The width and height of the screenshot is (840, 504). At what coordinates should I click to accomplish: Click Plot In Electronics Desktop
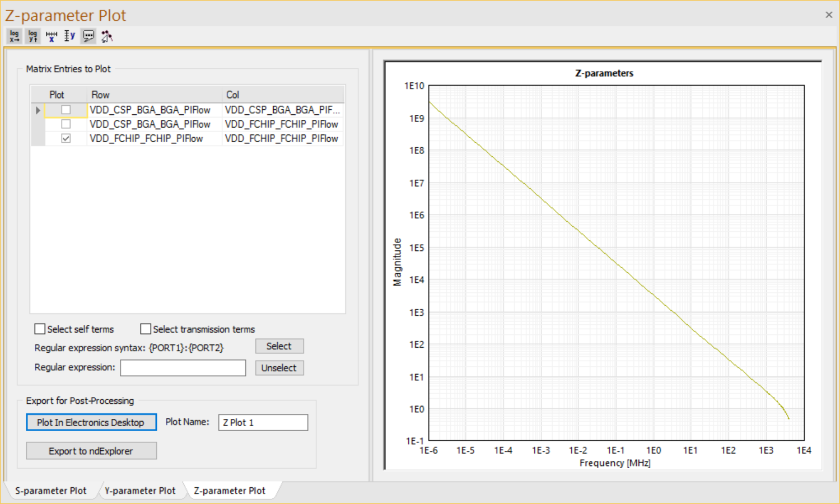pyautogui.click(x=91, y=422)
